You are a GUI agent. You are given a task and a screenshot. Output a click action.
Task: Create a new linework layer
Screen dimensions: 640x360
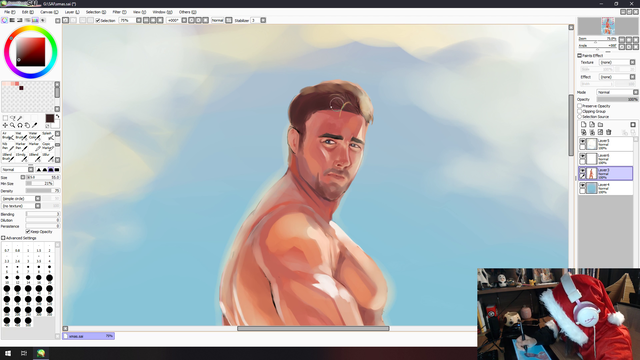tap(592, 124)
